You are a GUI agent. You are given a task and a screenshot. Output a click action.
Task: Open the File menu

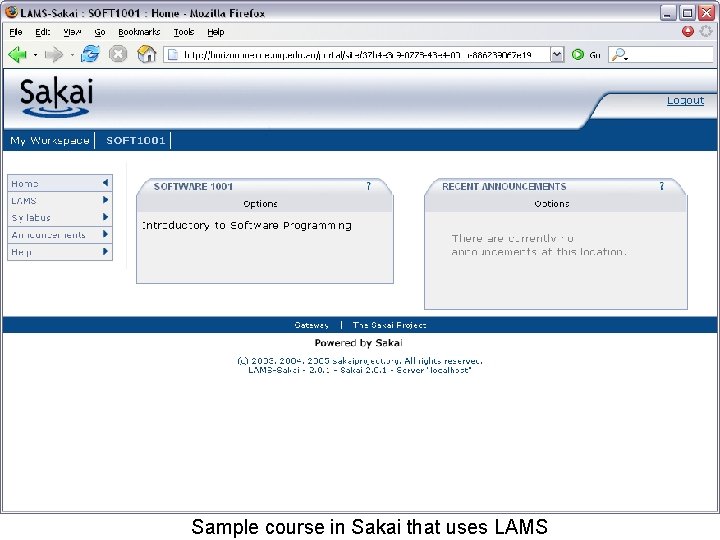(x=16, y=32)
